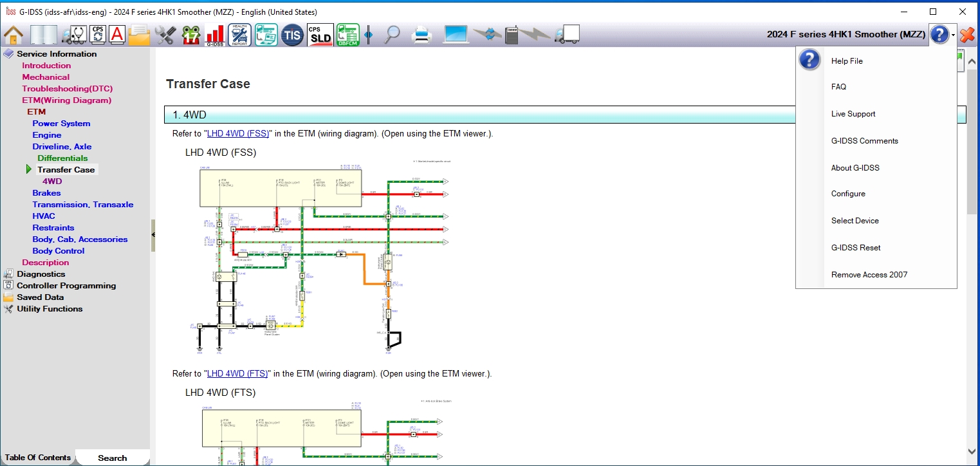
Task: Expand the Diagnostics section in sidebar
Action: pyautogui.click(x=42, y=274)
